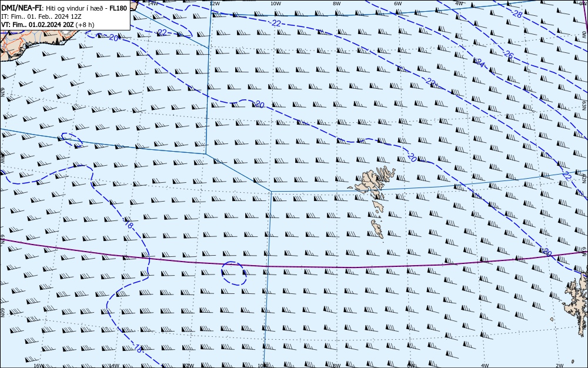
Task: Click the 28 isotherm contour label
Action: click(517, 14)
